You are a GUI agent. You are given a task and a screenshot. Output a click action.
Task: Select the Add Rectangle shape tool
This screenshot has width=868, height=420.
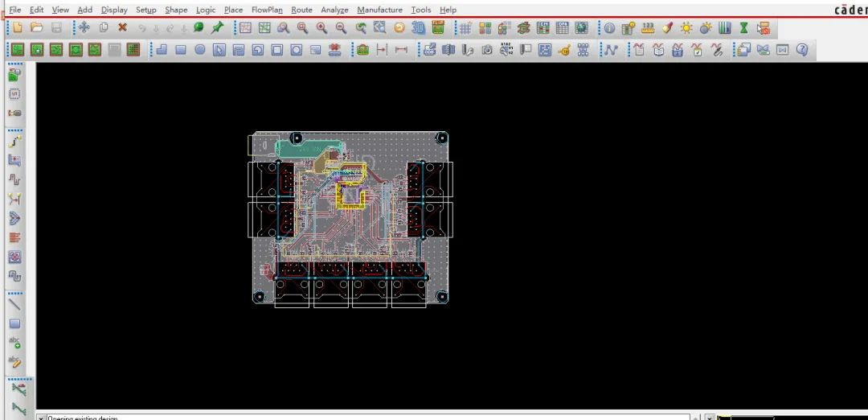(181, 50)
